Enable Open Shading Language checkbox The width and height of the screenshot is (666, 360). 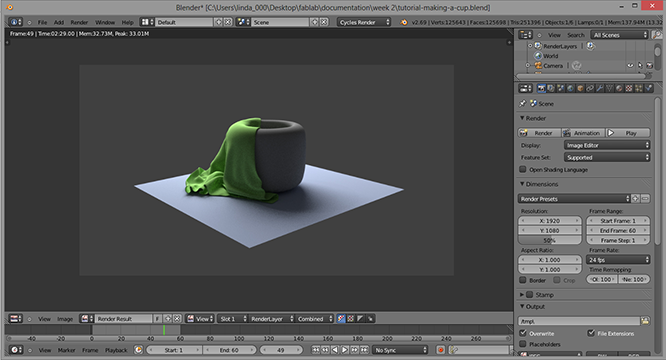pos(523,169)
